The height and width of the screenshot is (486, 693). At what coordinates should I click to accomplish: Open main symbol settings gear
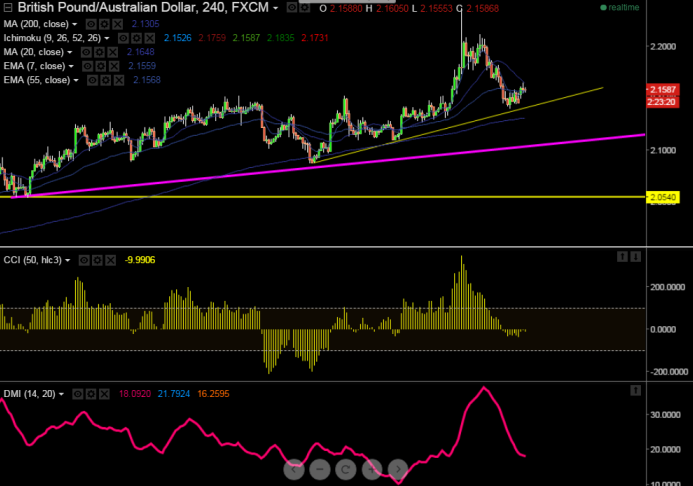[305, 8]
